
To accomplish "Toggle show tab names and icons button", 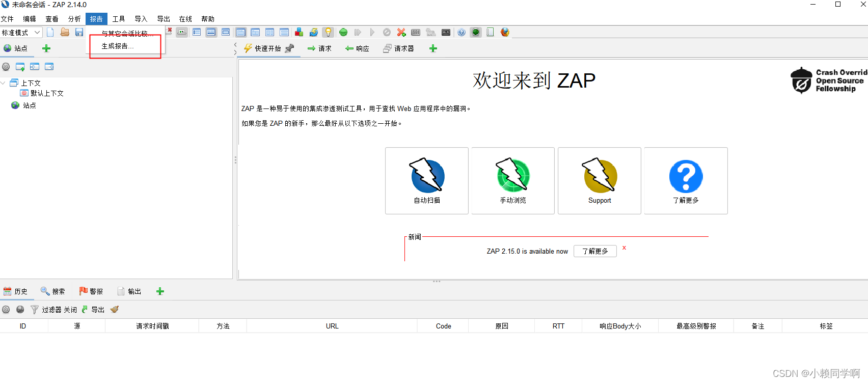I will (x=182, y=33).
